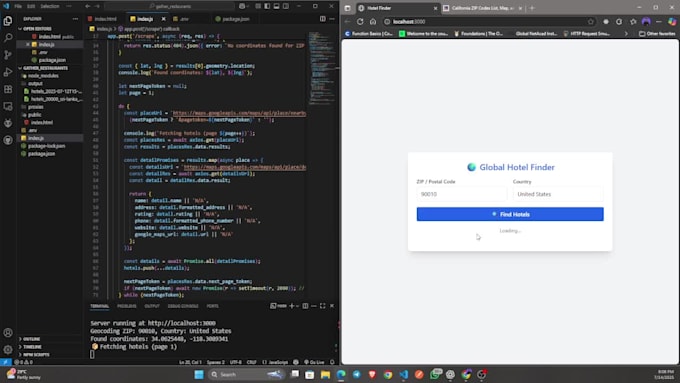This screenshot has height=383, width=680.
Task: Open the Explorer view in VS Code activity bar
Action: pyautogui.click(x=8, y=21)
